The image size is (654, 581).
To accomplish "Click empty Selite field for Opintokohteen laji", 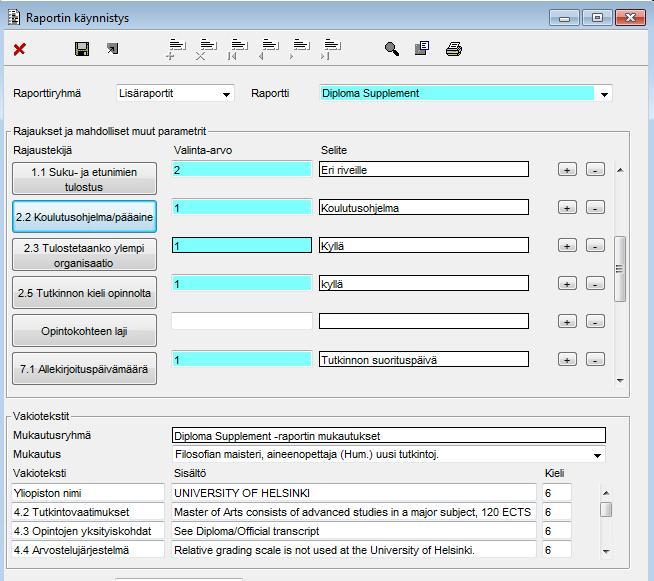I will (x=424, y=322).
